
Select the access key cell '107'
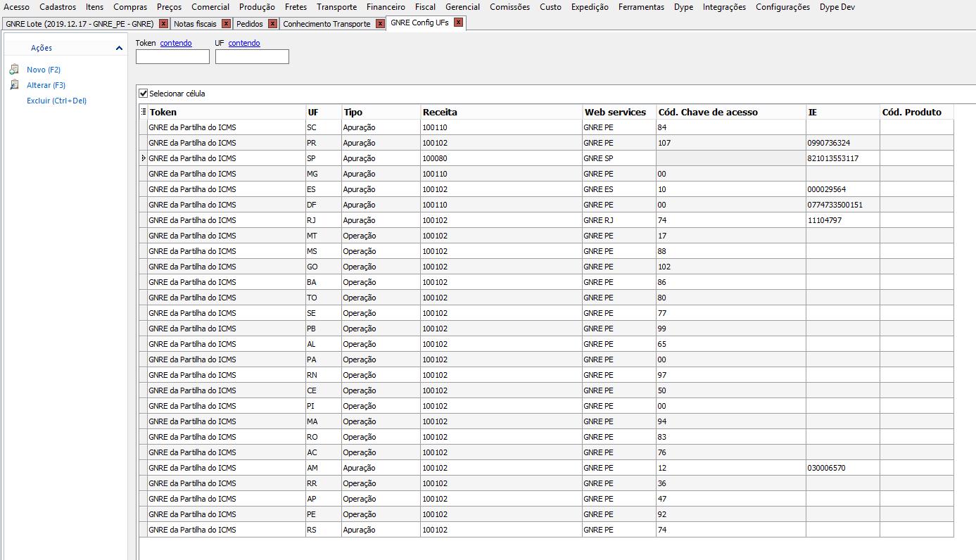pyautogui.click(x=731, y=143)
